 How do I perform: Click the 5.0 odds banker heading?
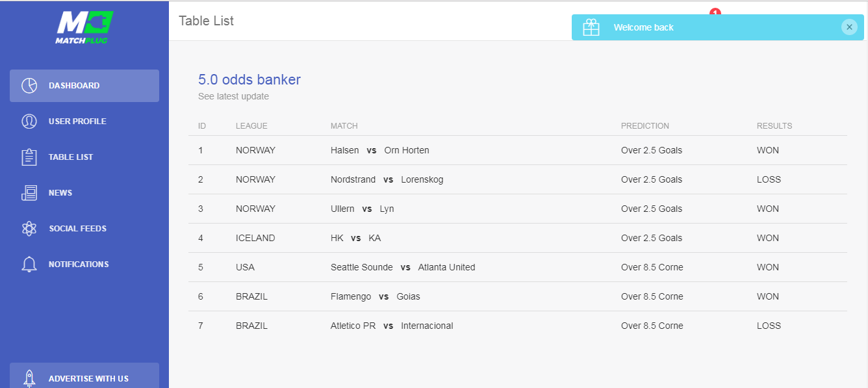pyautogui.click(x=249, y=80)
